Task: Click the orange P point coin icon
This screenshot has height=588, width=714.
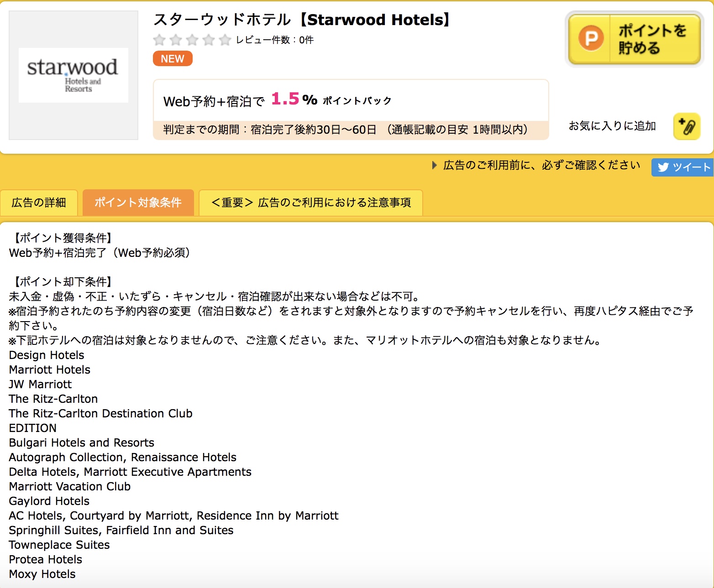Action: (591, 38)
